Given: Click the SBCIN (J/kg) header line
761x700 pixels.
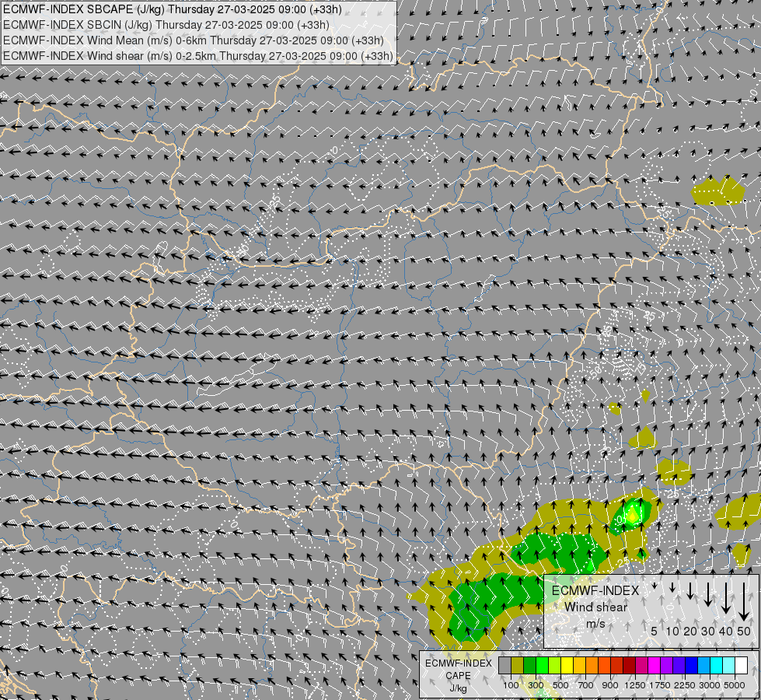Looking at the screenshot, I should [166, 25].
